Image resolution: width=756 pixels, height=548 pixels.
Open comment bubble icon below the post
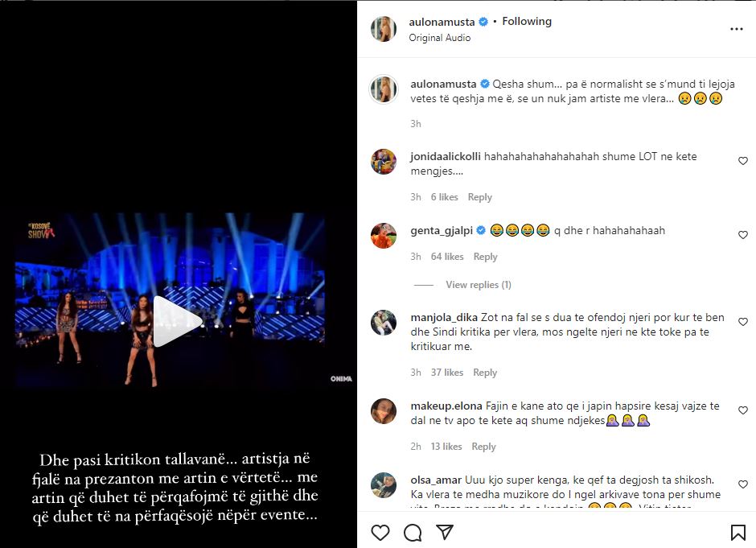[x=413, y=532]
